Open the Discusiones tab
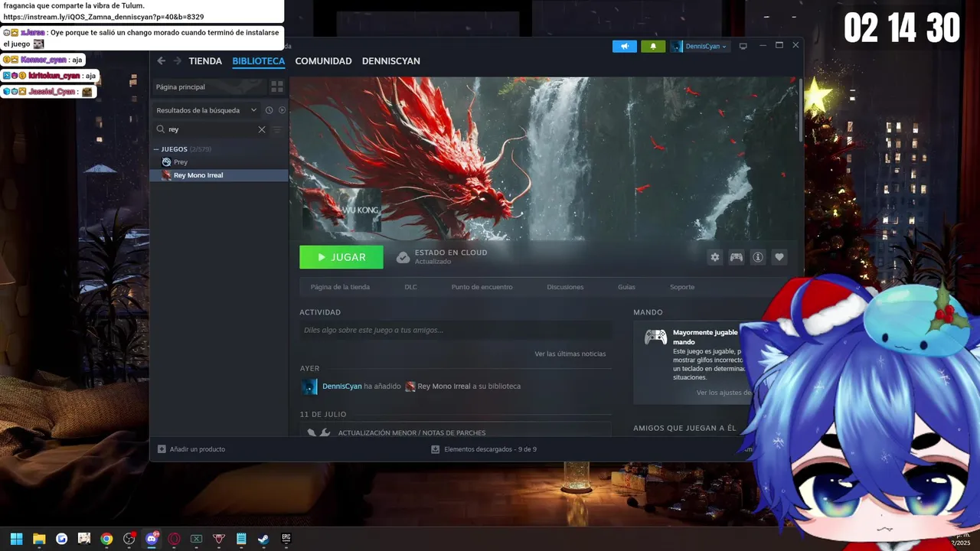 [565, 287]
